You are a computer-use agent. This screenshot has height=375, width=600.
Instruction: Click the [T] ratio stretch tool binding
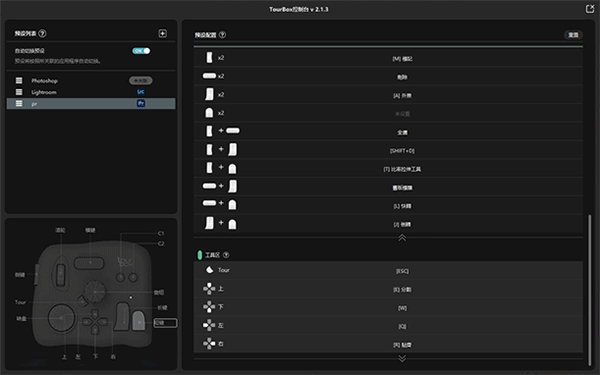[x=402, y=169]
